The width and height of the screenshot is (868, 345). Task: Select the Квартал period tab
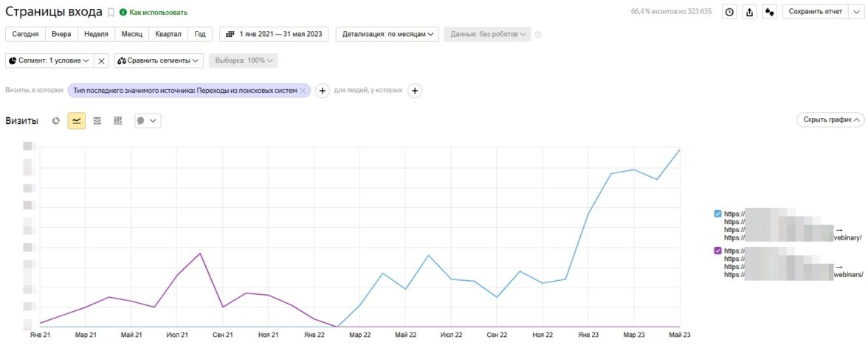168,34
